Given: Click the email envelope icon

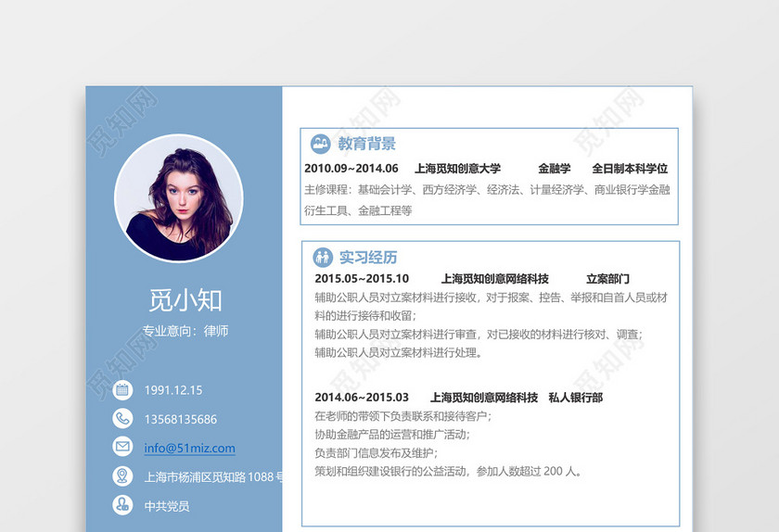Looking at the screenshot, I should pos(122,447).
